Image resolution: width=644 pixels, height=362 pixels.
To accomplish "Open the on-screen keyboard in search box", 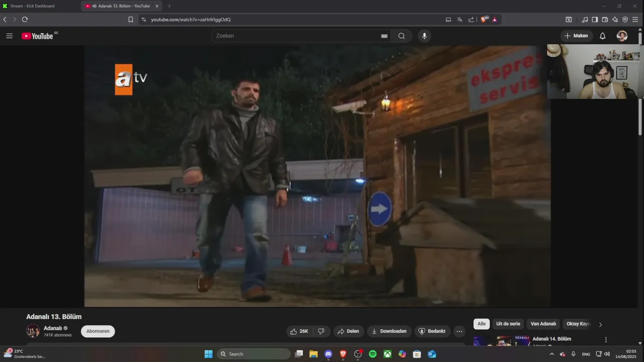I will (384, 36).
